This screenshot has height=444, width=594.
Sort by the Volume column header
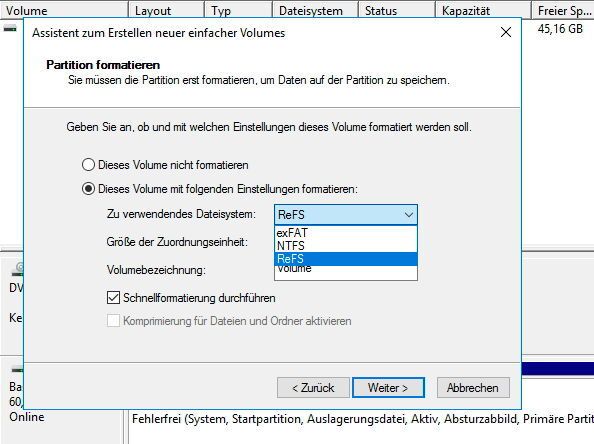[x=64, y=10]
